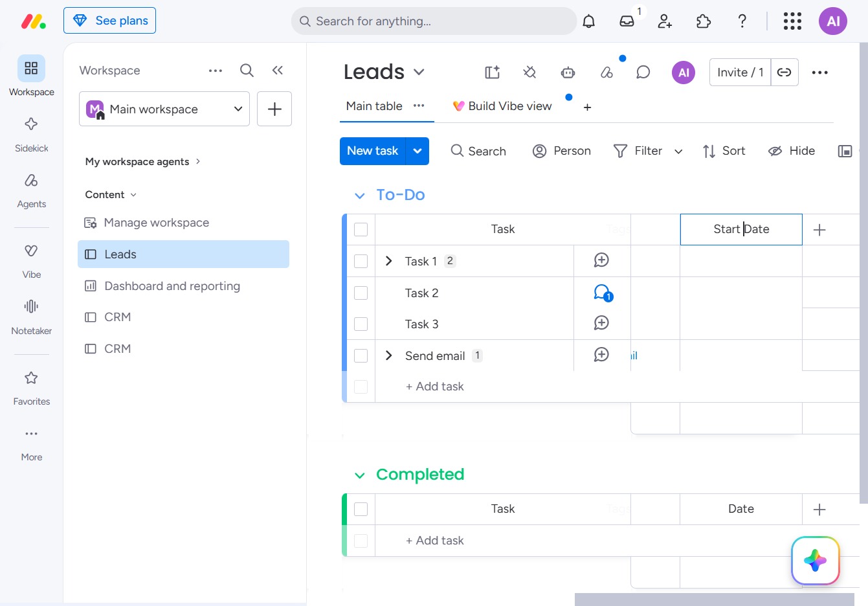Check the Task 1 row checkbox
The height and width of the screenshot is (606, 868).
coord(361,262)
